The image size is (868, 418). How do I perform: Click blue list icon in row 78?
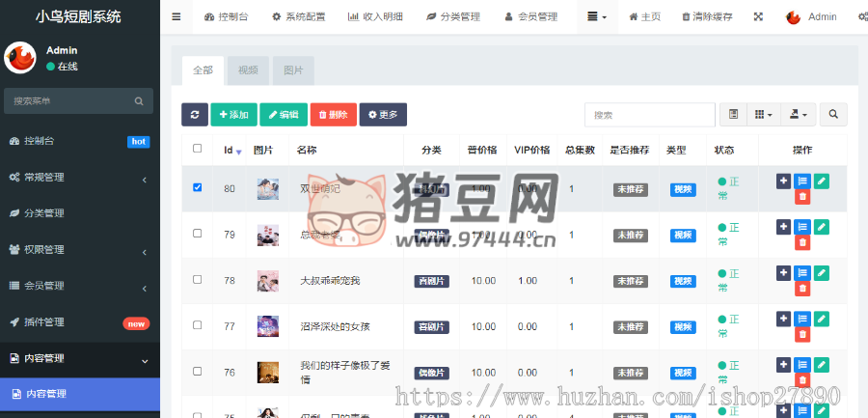point(802,272)
